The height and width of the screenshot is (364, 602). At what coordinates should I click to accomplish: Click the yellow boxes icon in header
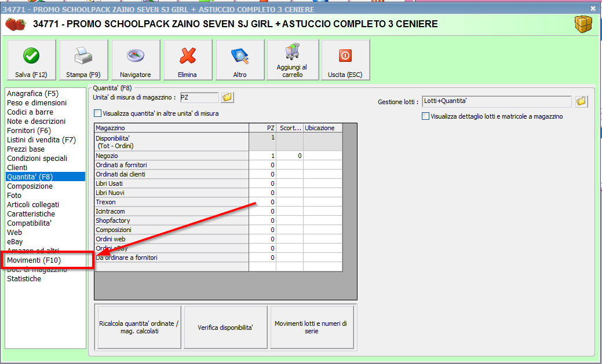583,24
